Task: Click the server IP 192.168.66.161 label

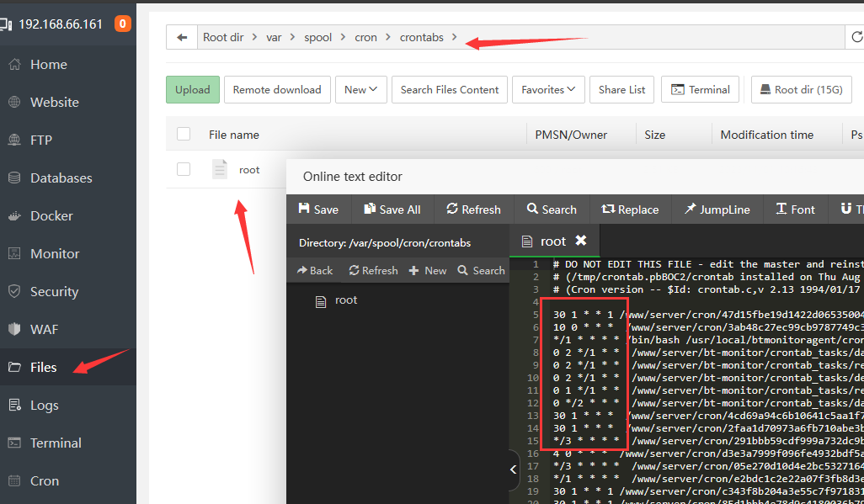Action: point(60,24)
